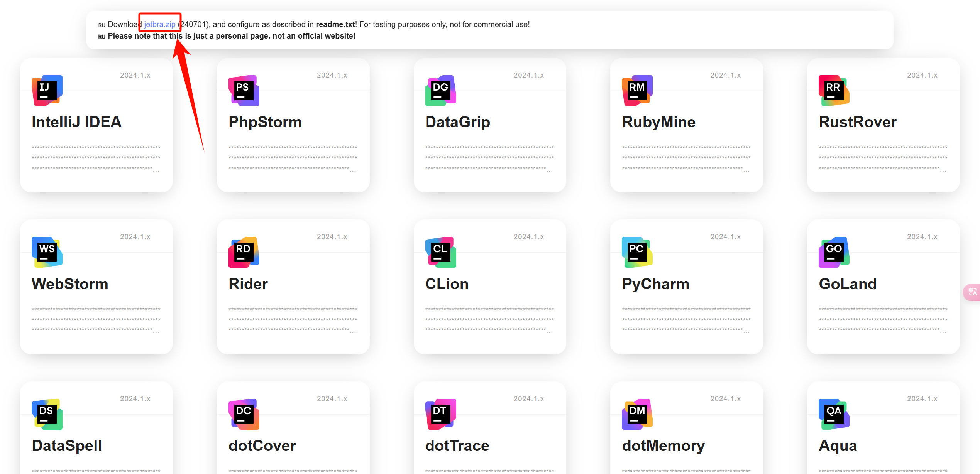Image resolution: width=980 pixels, height=474 pixels.
Task: Click the RustRover RR logo icon
Action: 834,91
